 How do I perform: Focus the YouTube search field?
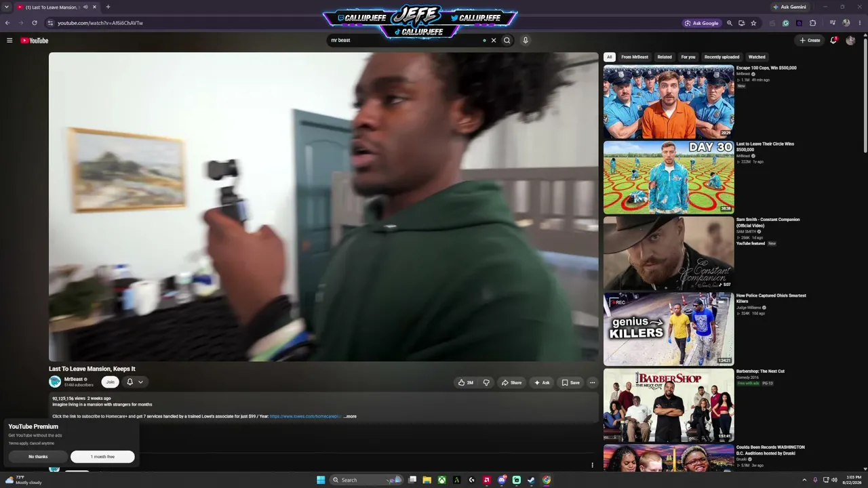click(x=407, y=41)
